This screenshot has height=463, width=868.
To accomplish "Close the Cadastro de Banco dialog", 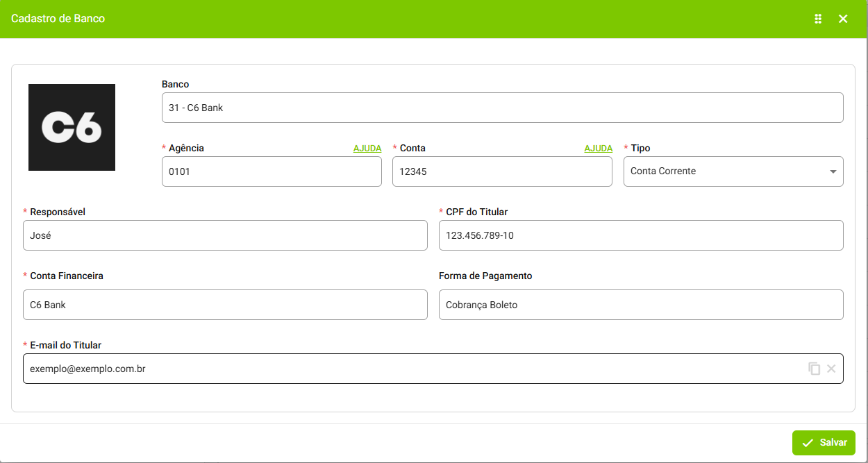I will 843,19.
